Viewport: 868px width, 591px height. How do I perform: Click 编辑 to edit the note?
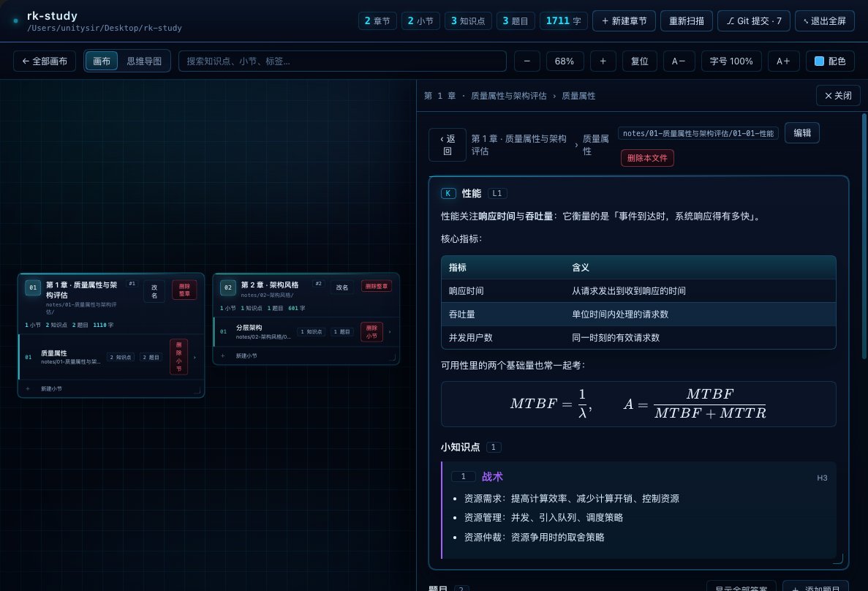click(x=802, y=133)
